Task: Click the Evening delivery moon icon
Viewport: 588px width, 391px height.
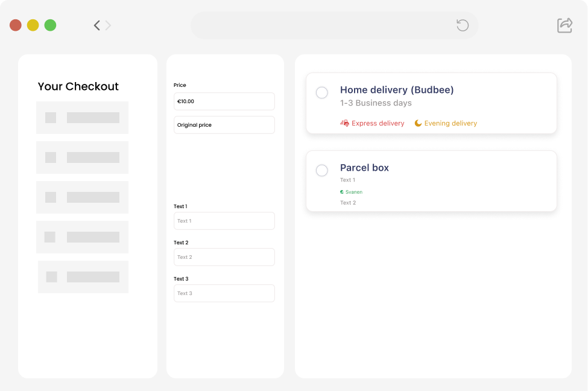Action: click(x=418, y=123)
